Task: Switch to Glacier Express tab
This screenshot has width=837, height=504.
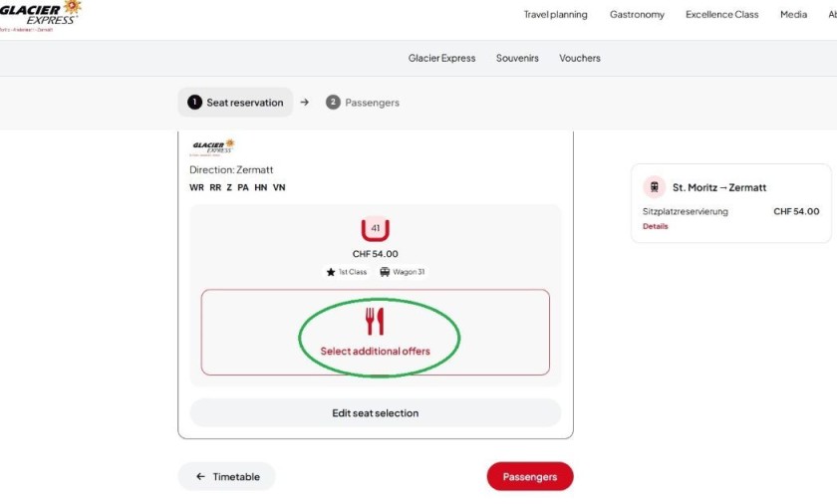Action: click(441, 58)
